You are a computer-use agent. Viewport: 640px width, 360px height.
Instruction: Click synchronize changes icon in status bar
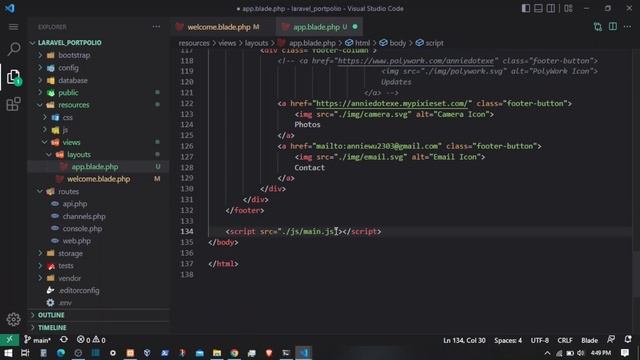click(64, 340)
